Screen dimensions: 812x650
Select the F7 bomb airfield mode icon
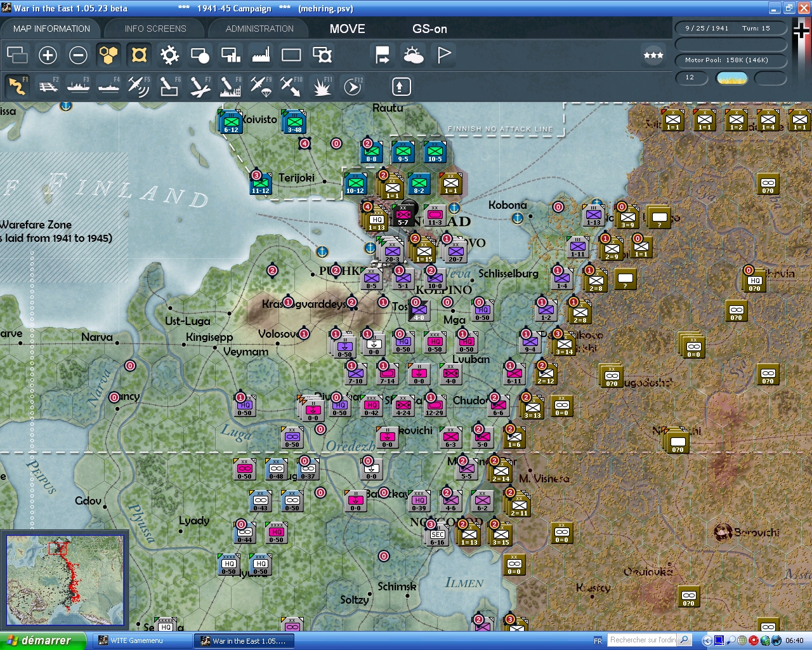click(200, 86)
